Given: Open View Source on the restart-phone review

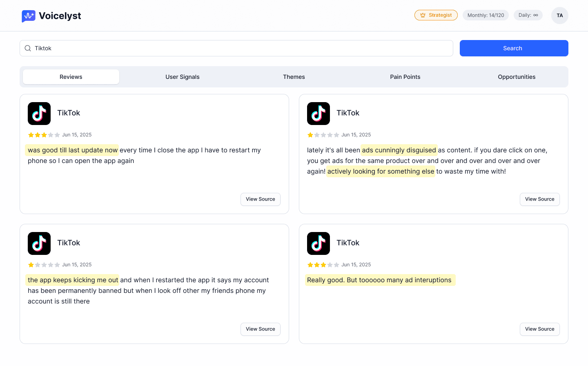Looking at the screenshot, I should [x=260, y=199].
